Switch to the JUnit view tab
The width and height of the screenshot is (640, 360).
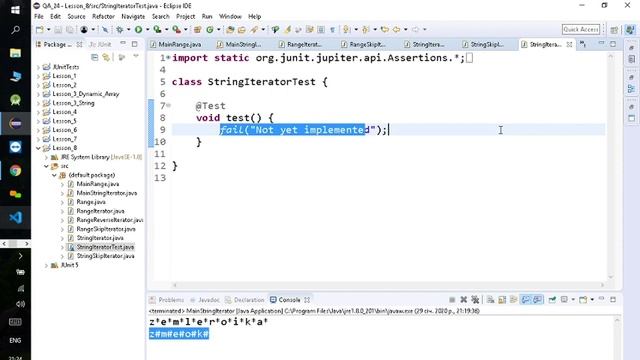point(100,44)
